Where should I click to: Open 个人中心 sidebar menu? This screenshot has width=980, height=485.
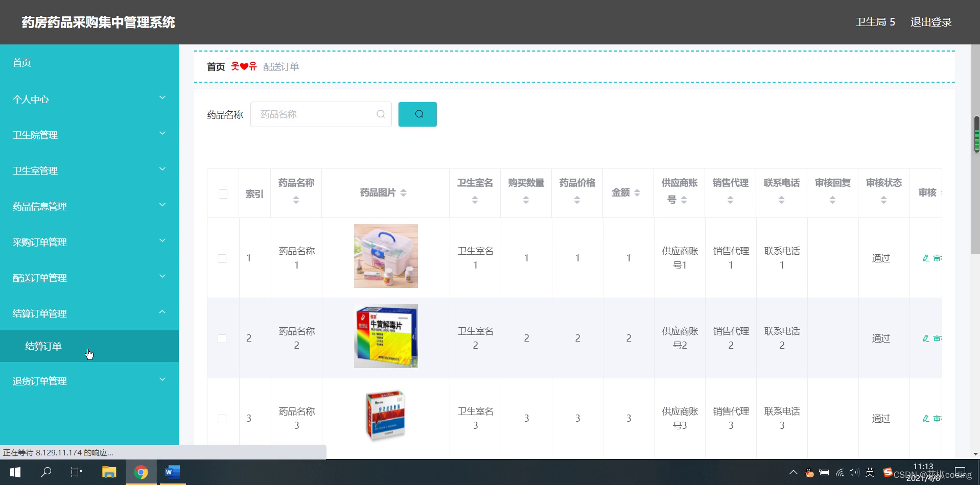(x=89, y=99)
